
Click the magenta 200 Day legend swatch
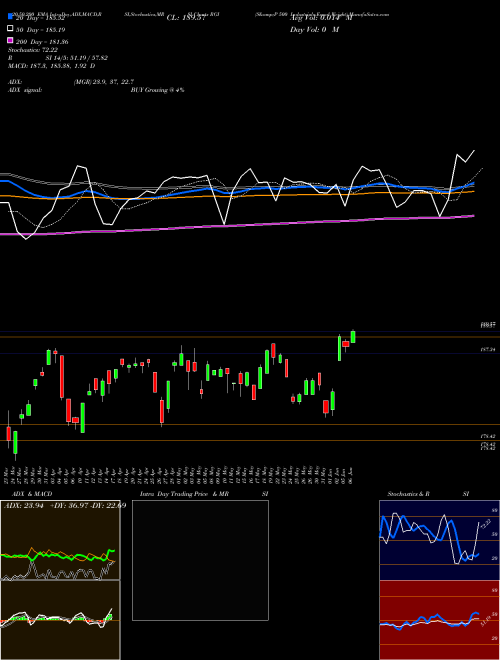point(10,41)
